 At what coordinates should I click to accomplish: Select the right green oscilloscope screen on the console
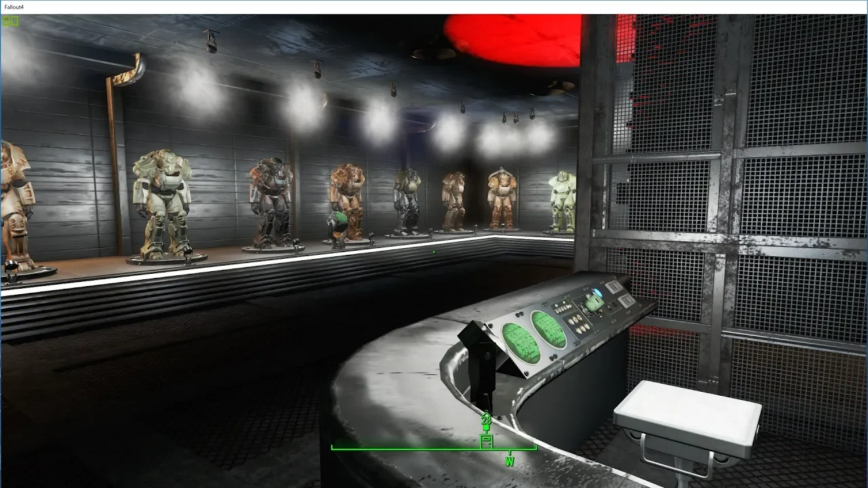(x=549, y=329)
